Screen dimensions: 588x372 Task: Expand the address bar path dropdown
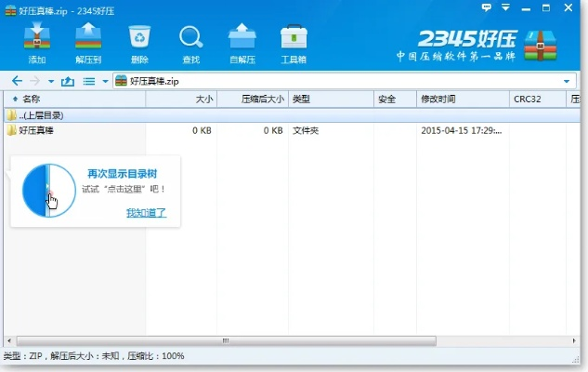click(x=567, y=81)
